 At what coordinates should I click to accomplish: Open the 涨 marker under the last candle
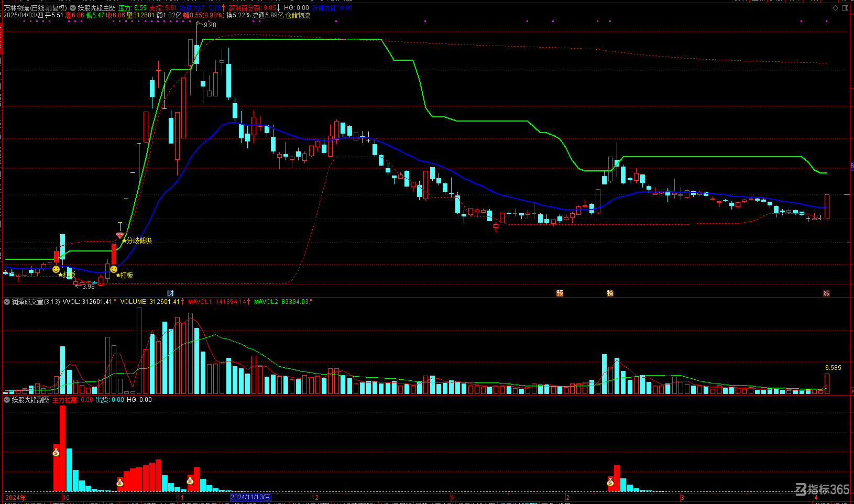[826, 293]
